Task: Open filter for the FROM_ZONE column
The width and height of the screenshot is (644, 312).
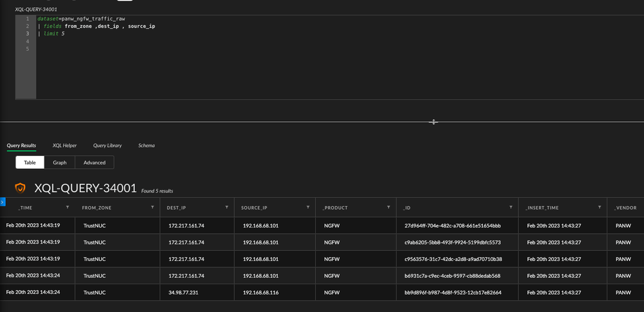Action: [153, 208]
